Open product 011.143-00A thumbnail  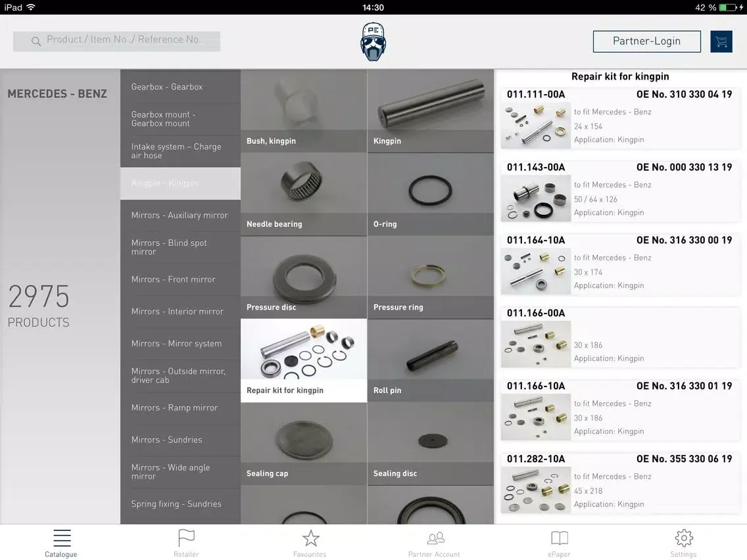pyautogui.click(x=536, y=198)
